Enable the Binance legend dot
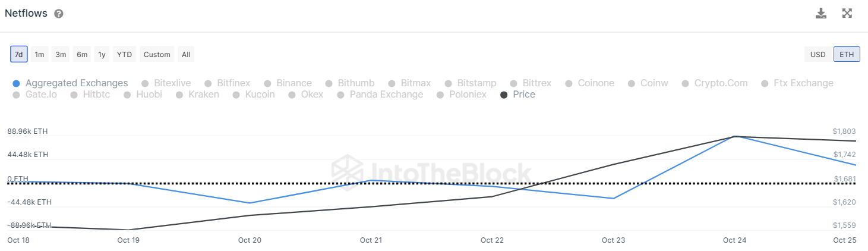This screenshot has height=251, width=868. (x=268, y=84)
